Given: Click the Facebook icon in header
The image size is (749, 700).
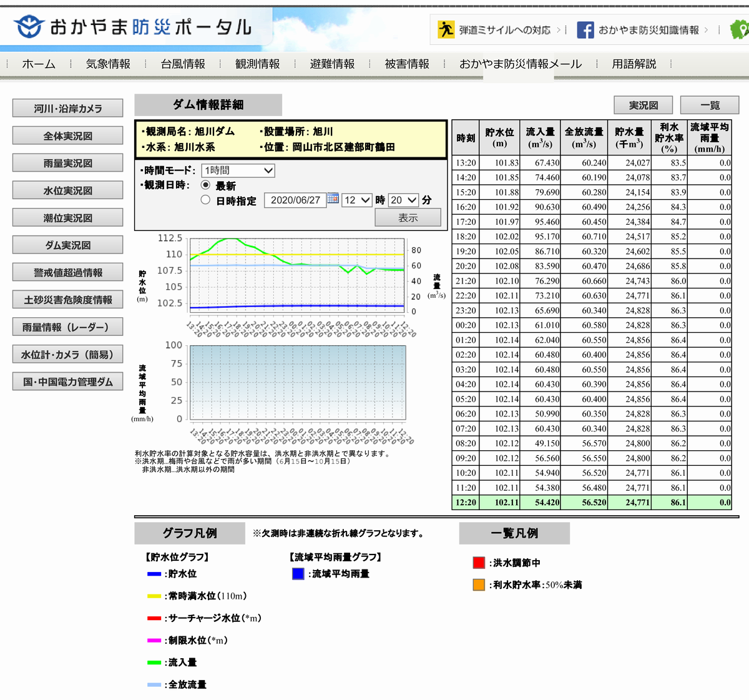Looking at the screenshot, I should (585, 30).
